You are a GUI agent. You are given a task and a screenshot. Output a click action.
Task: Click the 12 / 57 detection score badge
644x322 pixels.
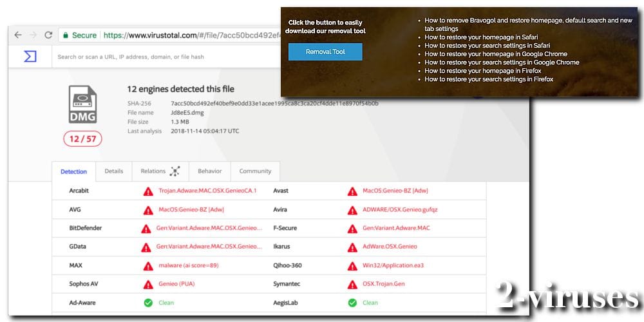[x=82, y=139]
